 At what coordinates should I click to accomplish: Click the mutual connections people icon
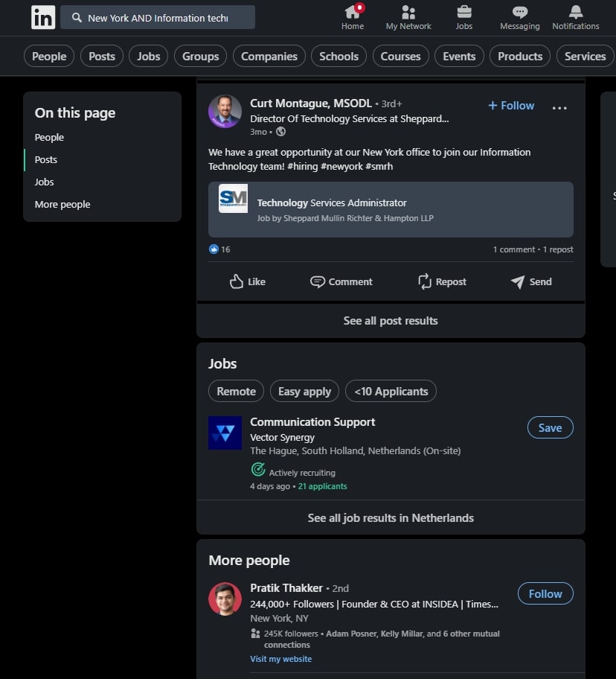click(x=255, y=634)
